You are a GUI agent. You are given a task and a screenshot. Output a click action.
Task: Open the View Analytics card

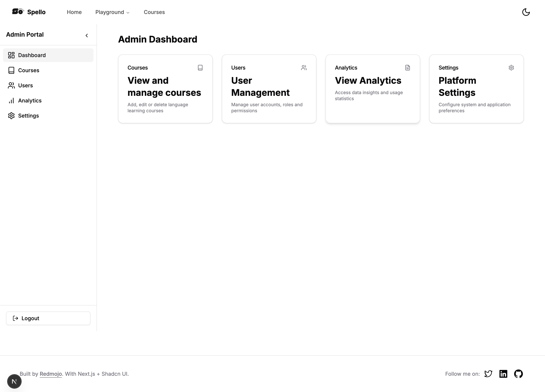coord(372,89)
